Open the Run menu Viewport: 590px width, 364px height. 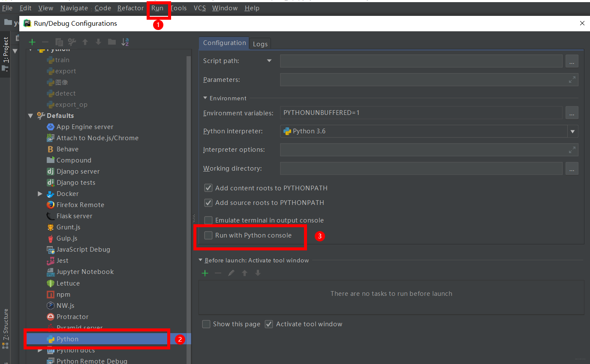coord(158,8)
